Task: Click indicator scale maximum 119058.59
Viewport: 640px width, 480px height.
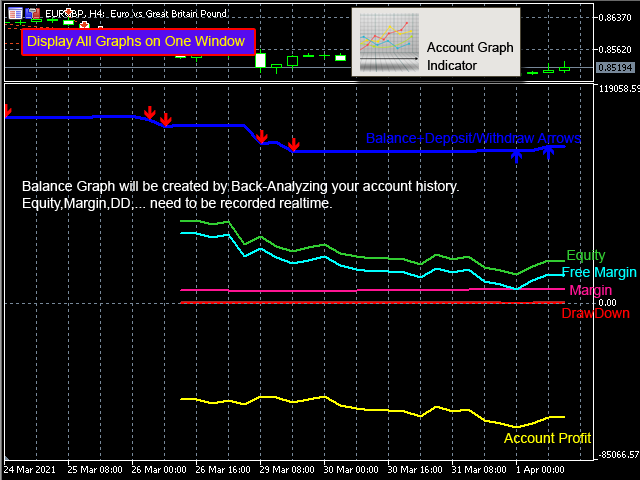Action: click(619, 89)
